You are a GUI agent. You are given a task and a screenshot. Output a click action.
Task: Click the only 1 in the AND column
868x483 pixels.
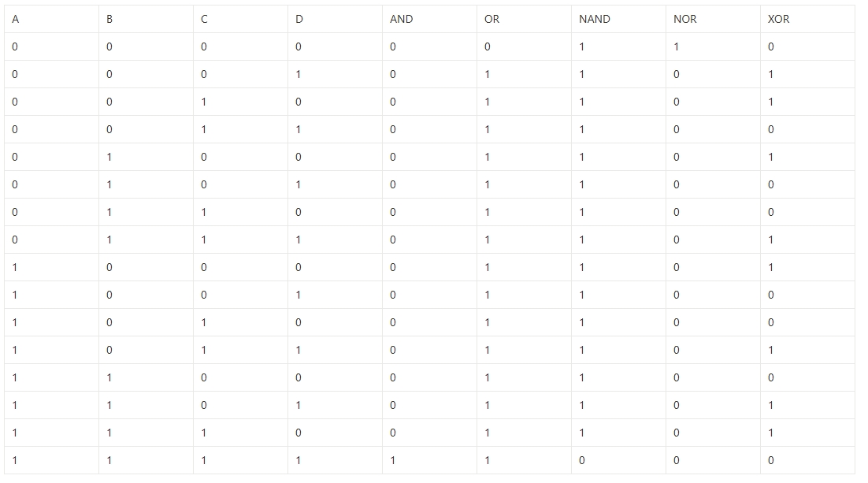[x=393, y=460]
